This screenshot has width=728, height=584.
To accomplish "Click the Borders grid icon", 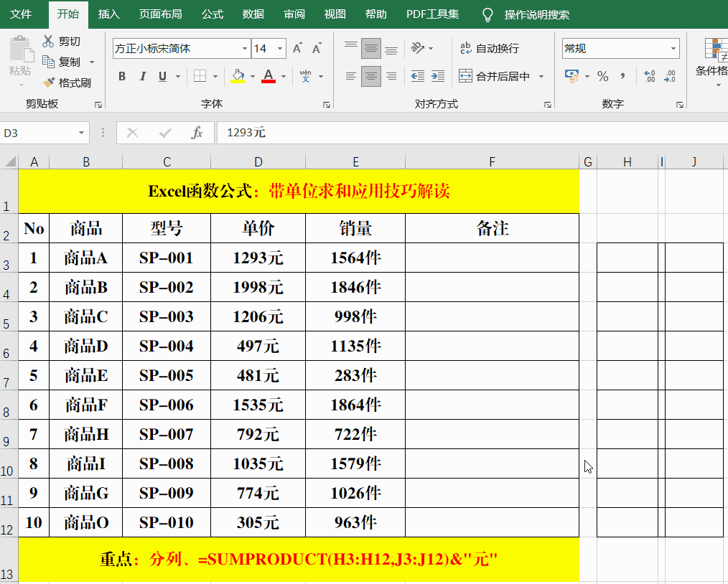I will 200,76.
